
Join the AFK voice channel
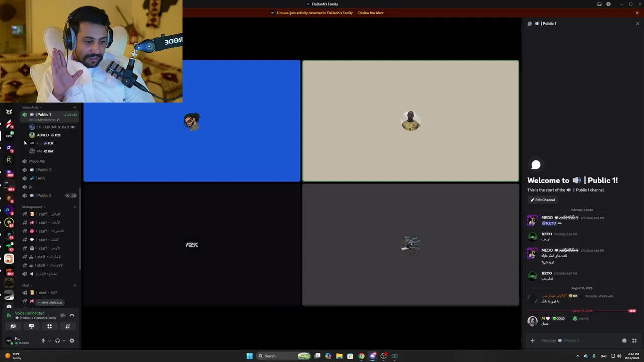point(50,178)
